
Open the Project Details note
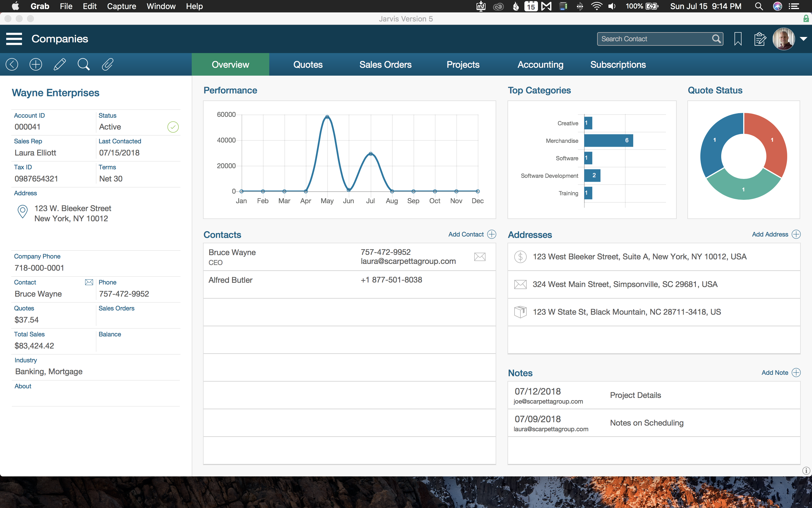(636, 395)
